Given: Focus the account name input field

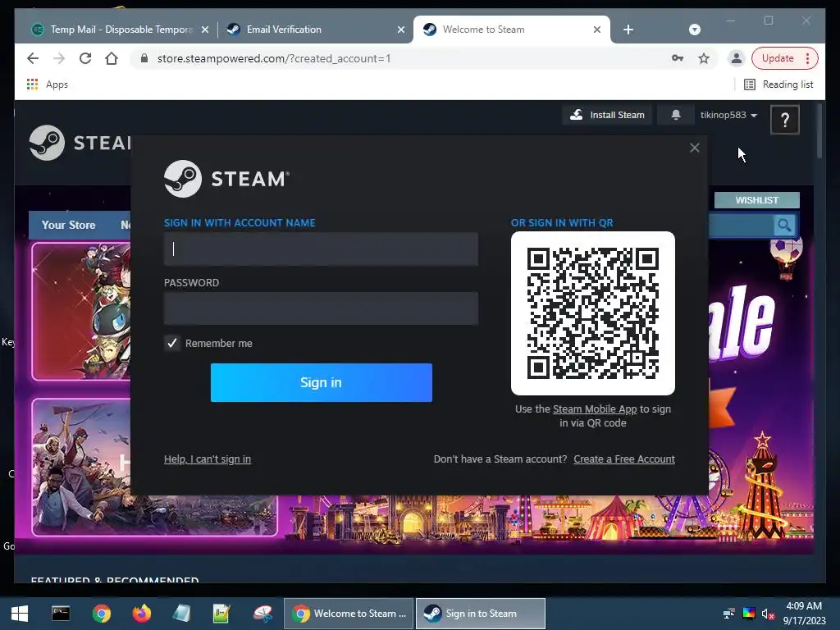Looking at the screenshot, I should pos(321,249).
